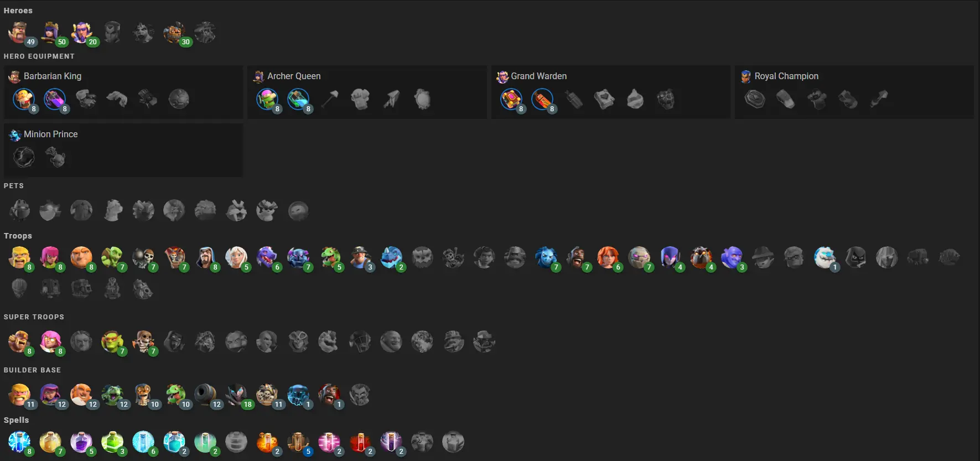Click the Super Wall Breaker super troop icon

point(143,341)
